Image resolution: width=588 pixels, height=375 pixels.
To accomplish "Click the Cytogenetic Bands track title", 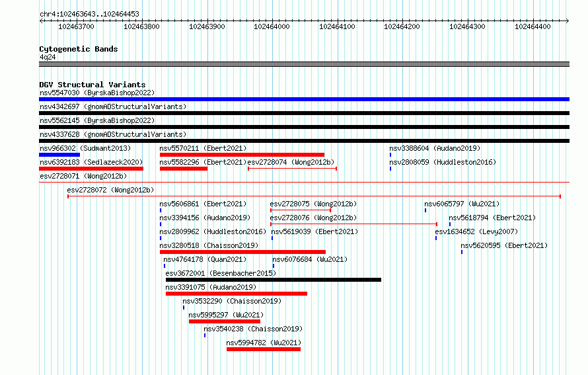I will pos(79,49).
